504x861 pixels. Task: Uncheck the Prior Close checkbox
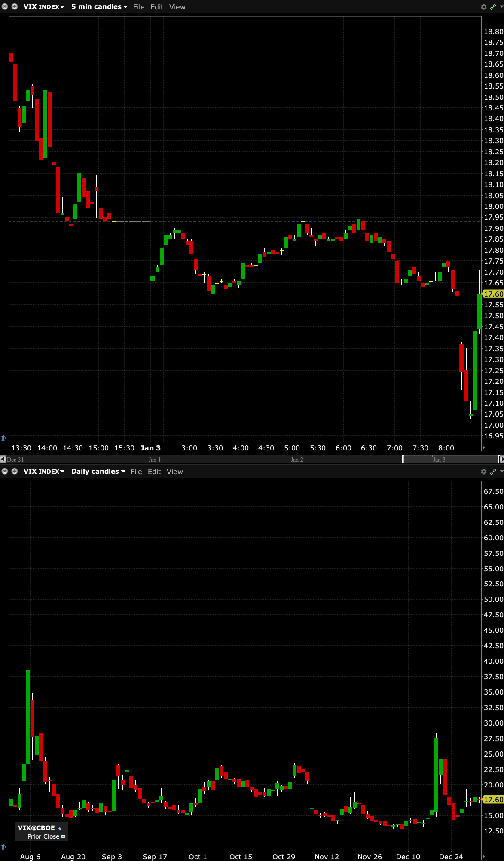point(63,836)
